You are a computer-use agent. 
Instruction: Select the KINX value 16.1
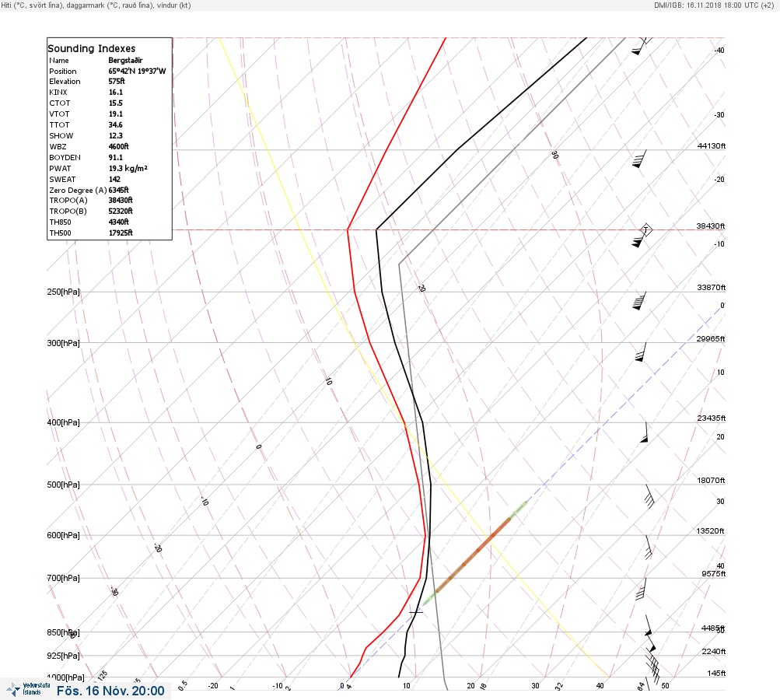116,92
